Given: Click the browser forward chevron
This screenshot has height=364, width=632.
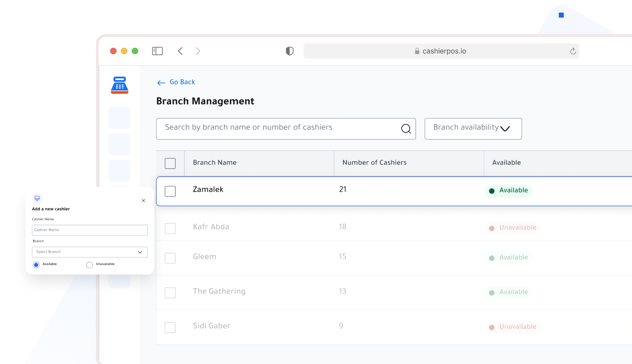Looking at the screenshot, I should (x=198, y=51).
